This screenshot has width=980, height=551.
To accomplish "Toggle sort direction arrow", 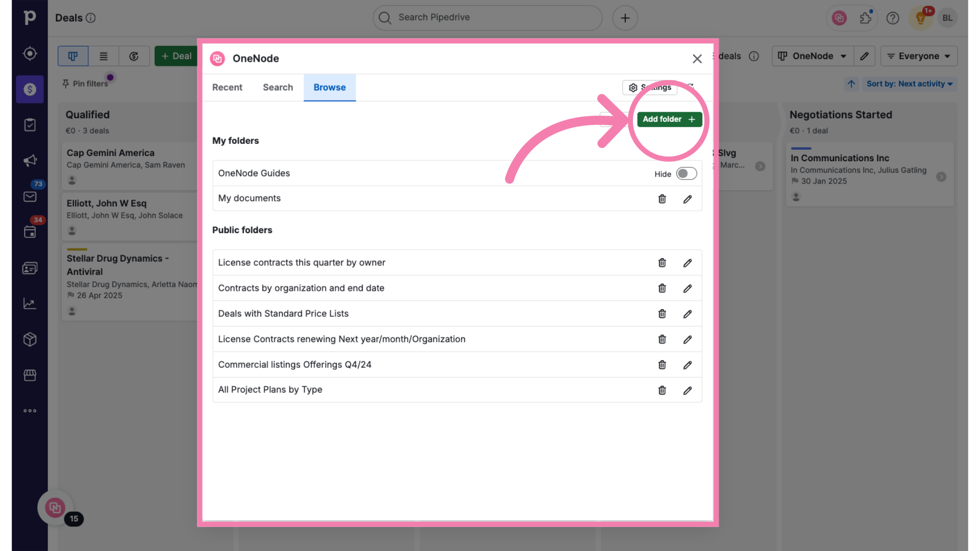I will 851,84.
